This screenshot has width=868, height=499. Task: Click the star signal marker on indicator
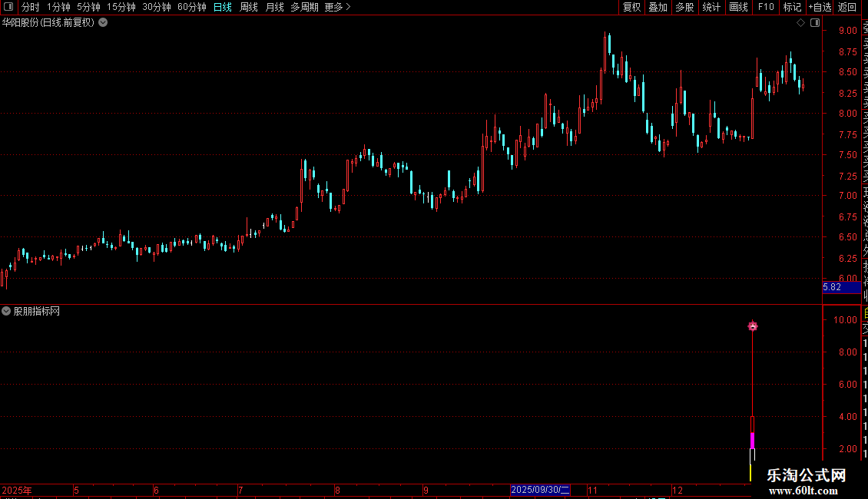point(752,326)
